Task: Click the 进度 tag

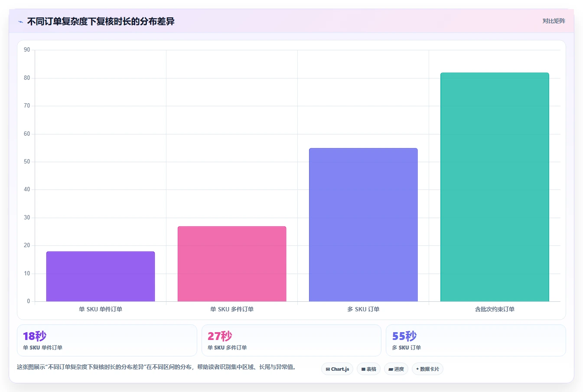Action: click(x=396, y=369)
